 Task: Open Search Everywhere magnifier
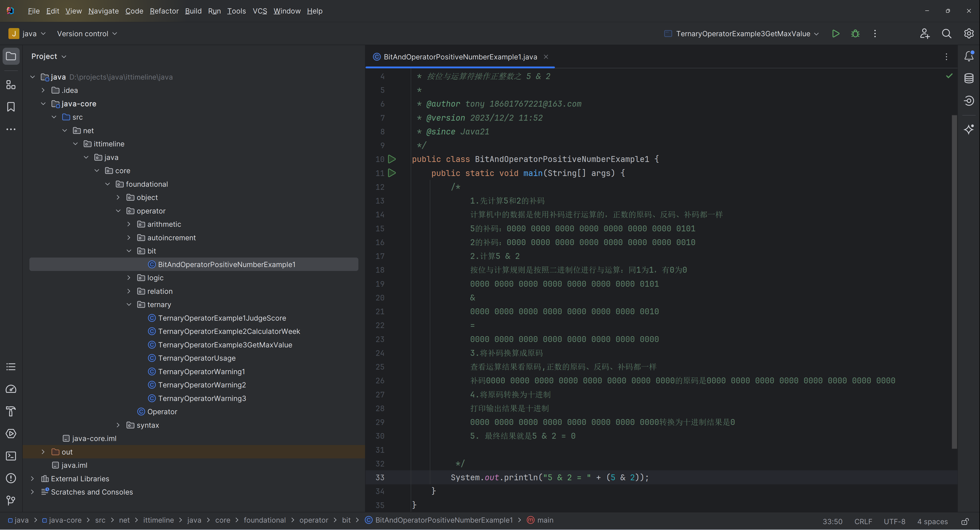[x=947, y=33]
